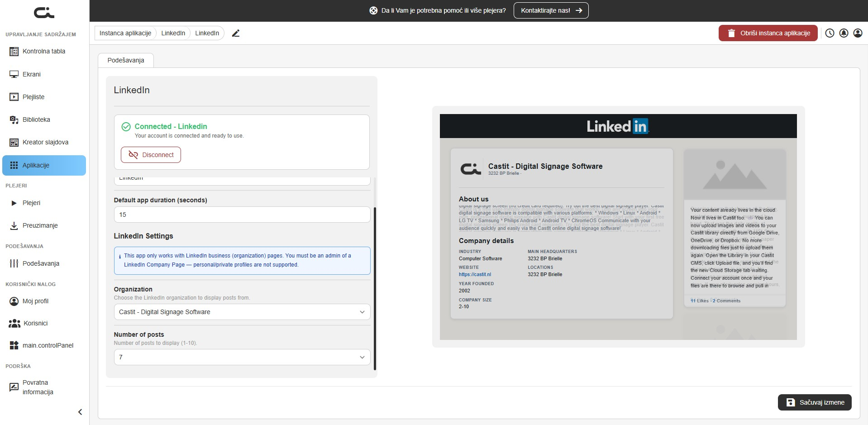Viewport: 868px width, 425px height.
Task: Click the trash icon on the delete button
Action: (731, 33)
